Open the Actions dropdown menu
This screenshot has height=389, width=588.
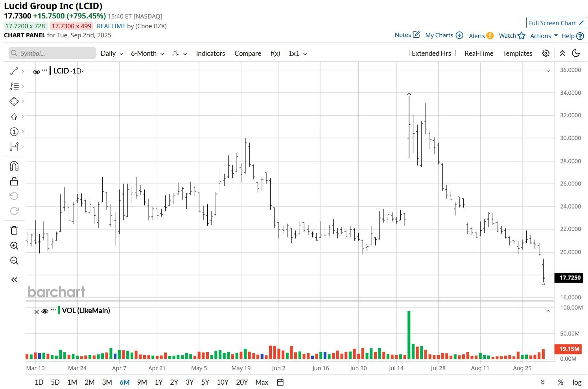click(544, 36)
